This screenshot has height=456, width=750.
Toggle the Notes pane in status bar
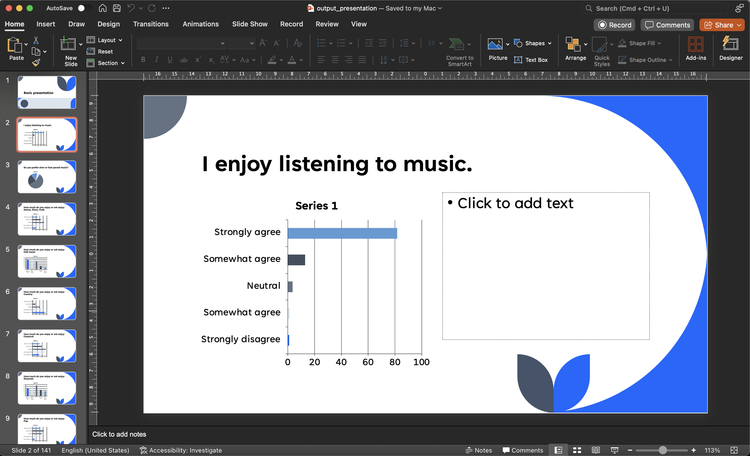pyautogui.click(x=479, y=450)
